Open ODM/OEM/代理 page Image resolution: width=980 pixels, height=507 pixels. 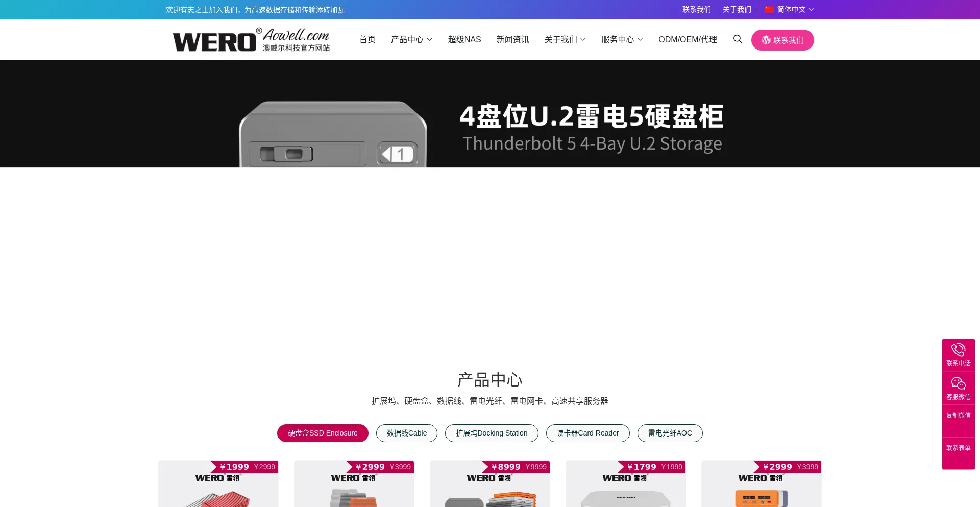pos(688,39)
